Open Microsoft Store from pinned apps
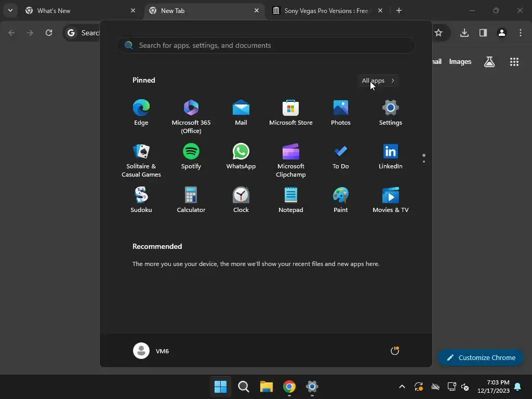The height and width of the screenshot is (399, 532). coord(291,113)
